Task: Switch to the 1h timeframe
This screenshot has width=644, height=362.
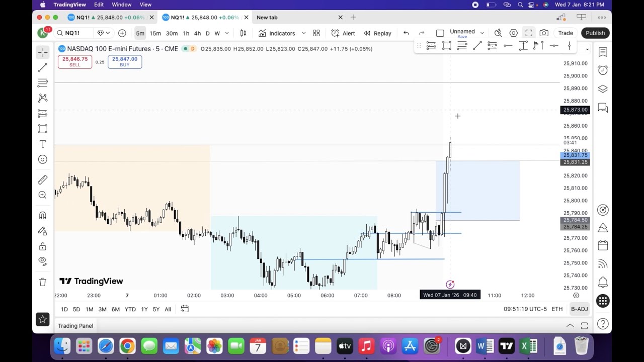Action: pos(186,33)
